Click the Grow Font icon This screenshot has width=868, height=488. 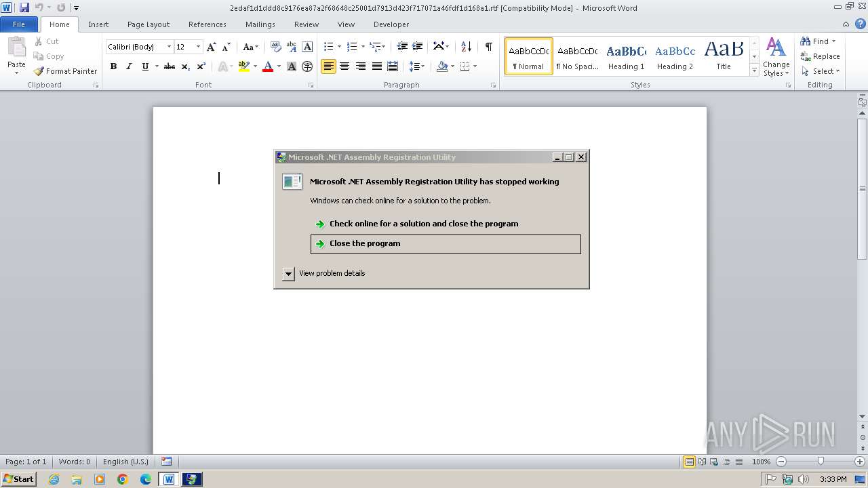point(212,47)
